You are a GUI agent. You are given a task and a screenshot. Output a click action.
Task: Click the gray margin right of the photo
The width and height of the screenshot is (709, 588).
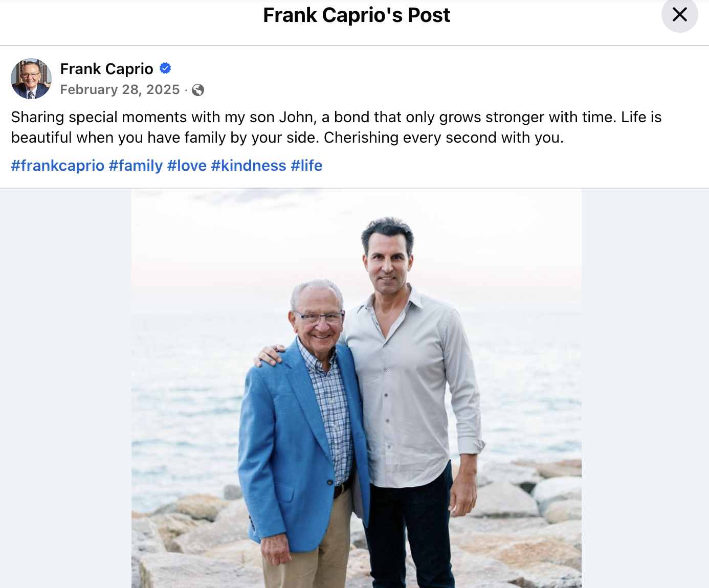coord(645,388)
